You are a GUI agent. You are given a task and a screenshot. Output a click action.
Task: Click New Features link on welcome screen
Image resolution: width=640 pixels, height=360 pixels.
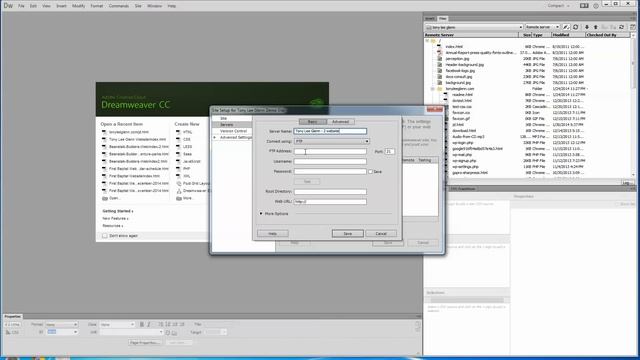pos(116,218)
